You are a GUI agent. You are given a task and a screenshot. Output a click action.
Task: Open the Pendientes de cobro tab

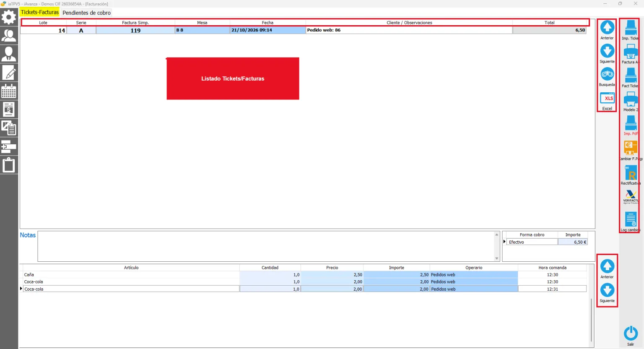click(87, 13)
